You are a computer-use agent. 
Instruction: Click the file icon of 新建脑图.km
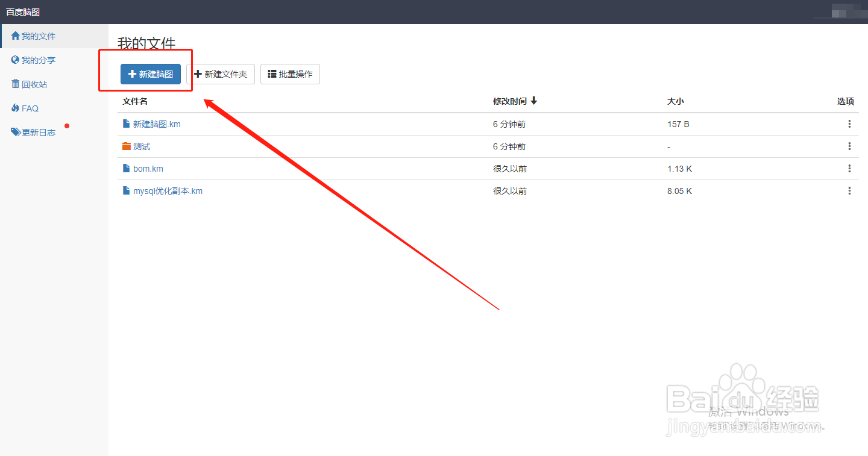[x=126, y=123]
